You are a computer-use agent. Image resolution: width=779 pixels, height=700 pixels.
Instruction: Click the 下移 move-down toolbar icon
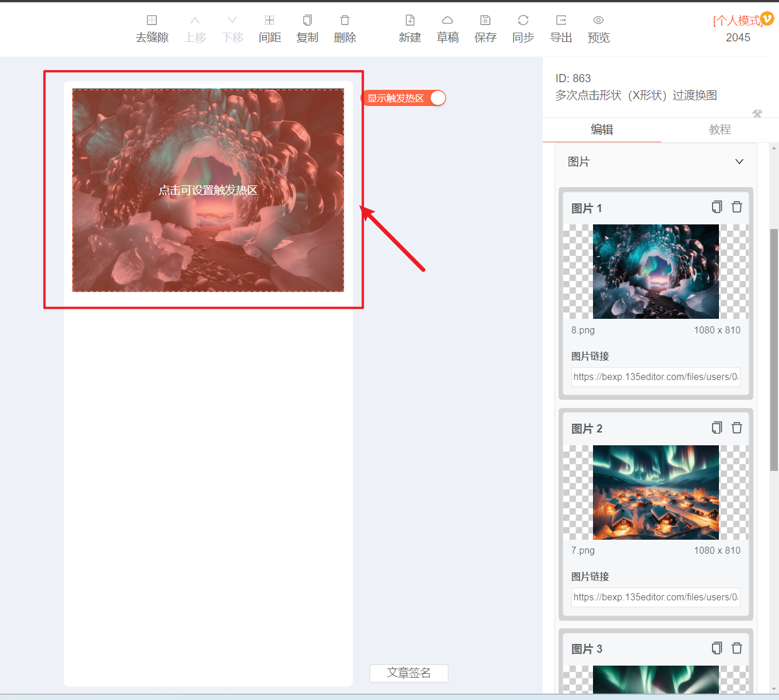click(232, 20)
